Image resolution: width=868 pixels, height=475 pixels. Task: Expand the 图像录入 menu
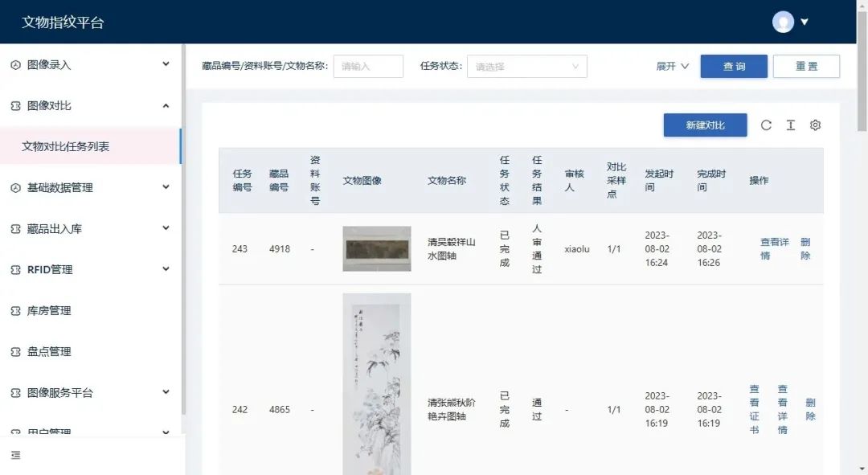coord(166,64)
